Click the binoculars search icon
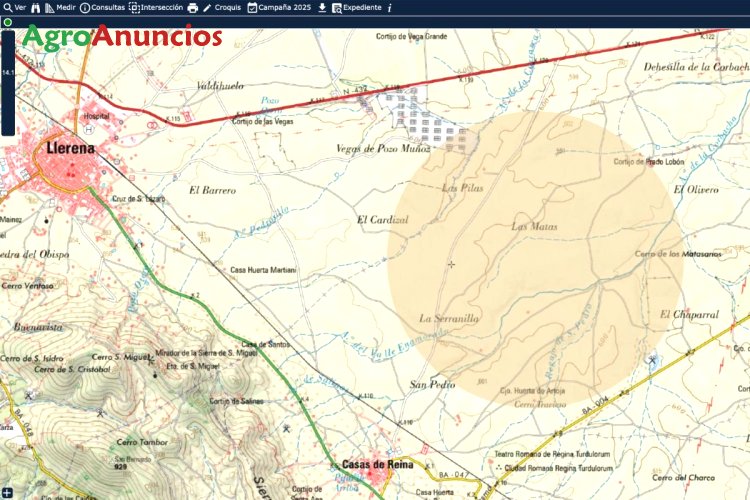The image size is (750, 500). point(36,7)
